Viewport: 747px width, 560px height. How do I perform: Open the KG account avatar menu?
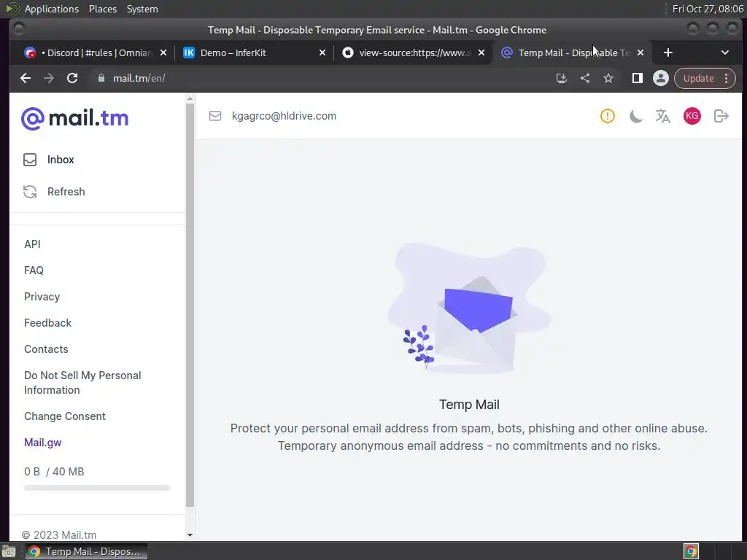point(692,116)
